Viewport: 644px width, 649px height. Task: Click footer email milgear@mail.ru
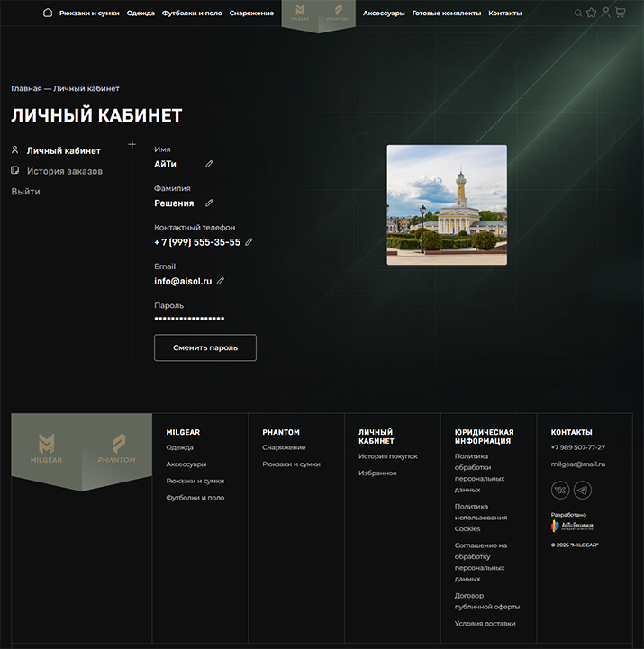[x=578, y=464]
